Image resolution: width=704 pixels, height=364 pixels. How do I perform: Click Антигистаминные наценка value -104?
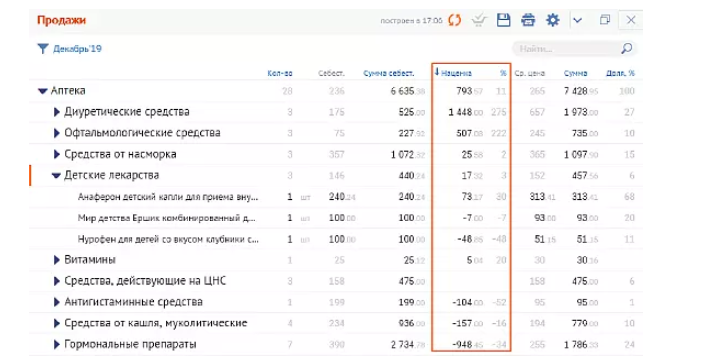468,303
